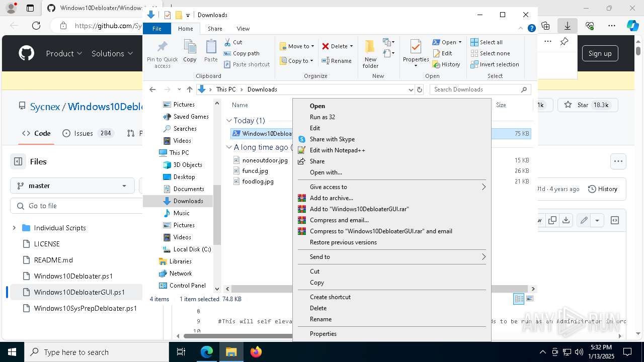The width and height of the screenshot is (644, 362).
Task: Open the File ribbon tab
Action: pos(157,29)
